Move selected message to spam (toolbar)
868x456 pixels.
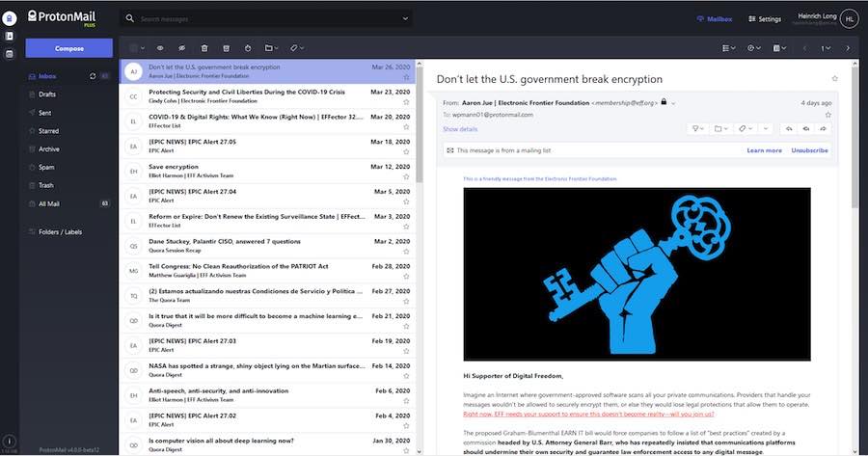click(248, 48)
